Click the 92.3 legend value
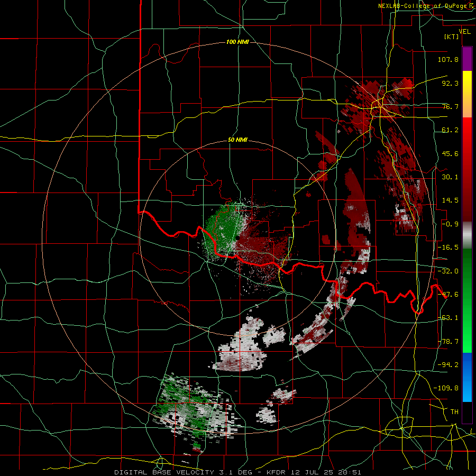 450,83
